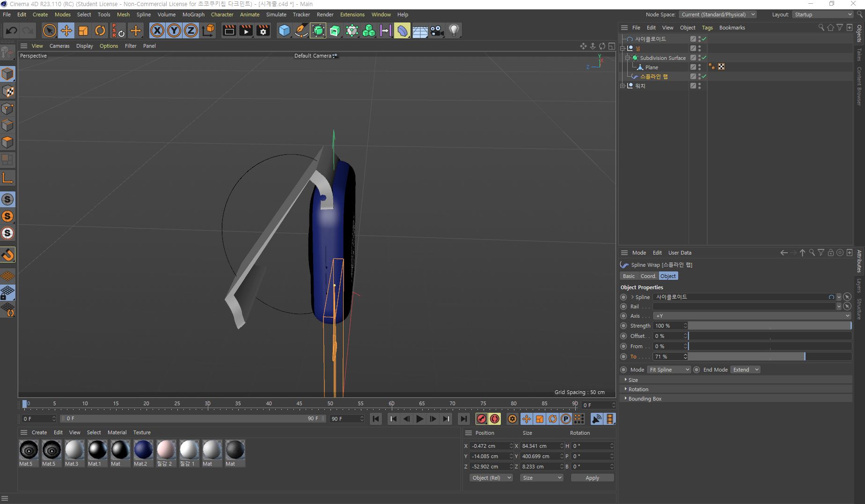
Task: Click the Bend deformer icon
Action: [402, 31]
